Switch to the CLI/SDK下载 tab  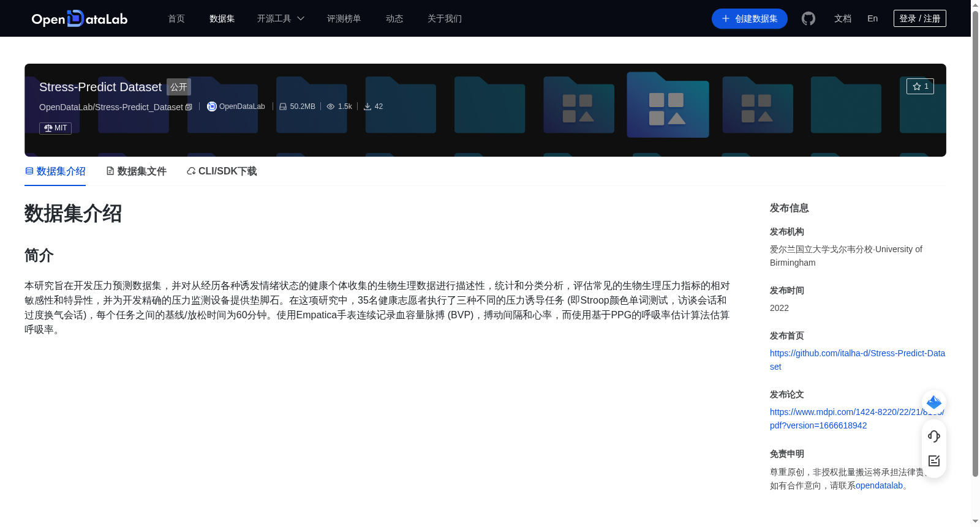point(222,171)
